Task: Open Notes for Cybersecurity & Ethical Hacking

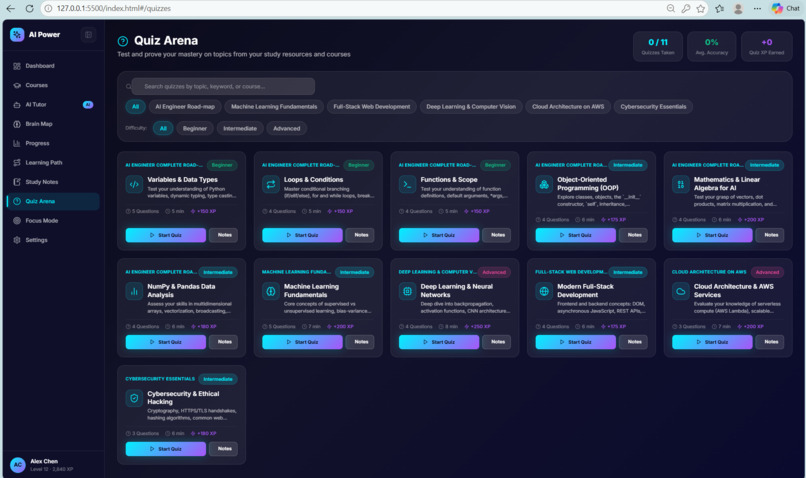Action: click(x=224, y=449)
